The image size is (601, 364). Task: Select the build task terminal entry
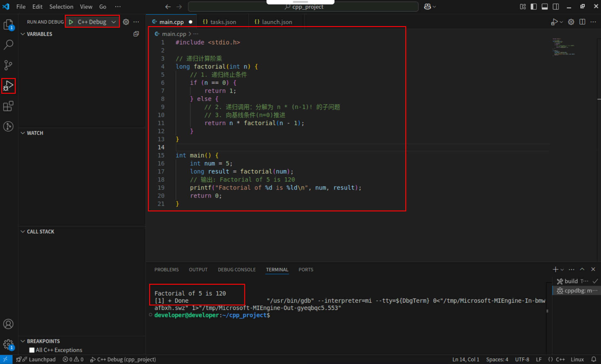tap(576, 281)
